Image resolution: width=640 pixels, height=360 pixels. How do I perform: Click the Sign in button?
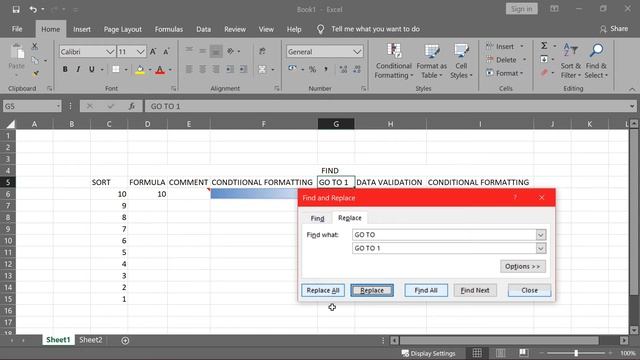tap(522, 9)
